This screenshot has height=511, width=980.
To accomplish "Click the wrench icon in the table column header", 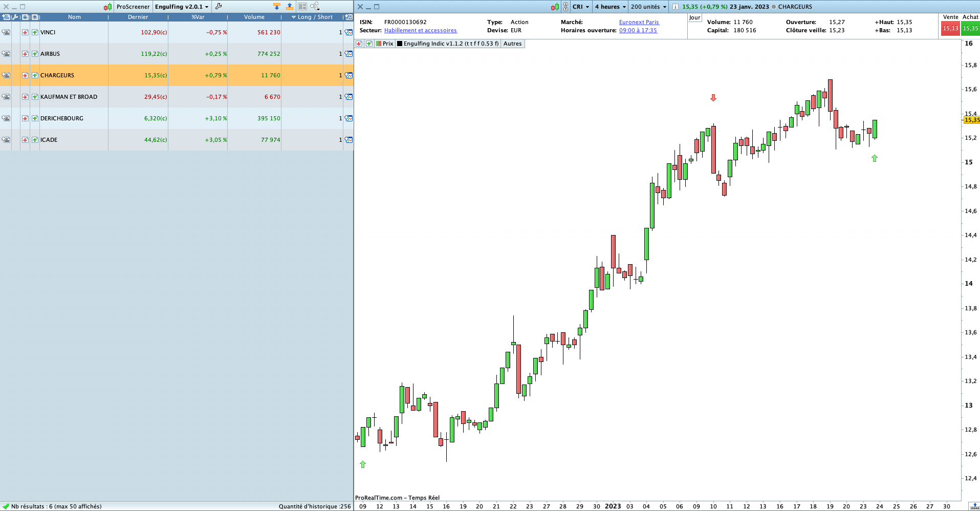I will pos(15,17).
